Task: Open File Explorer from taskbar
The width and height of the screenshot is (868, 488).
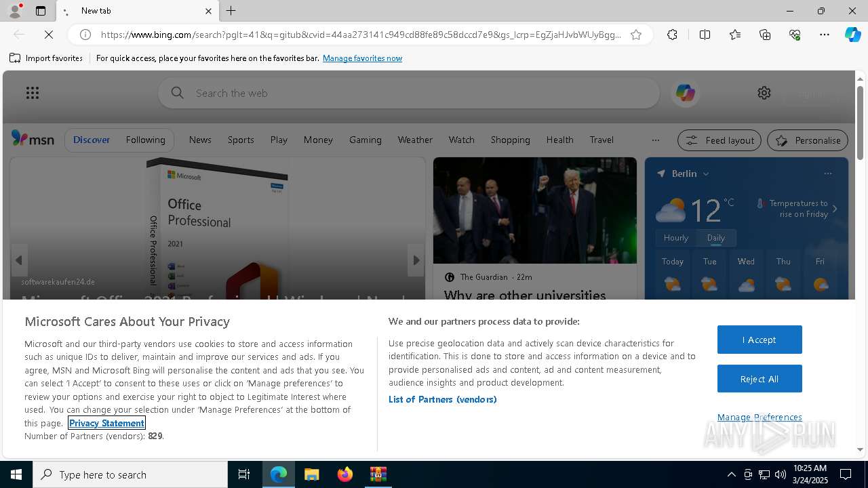Action: pos(311,474)
